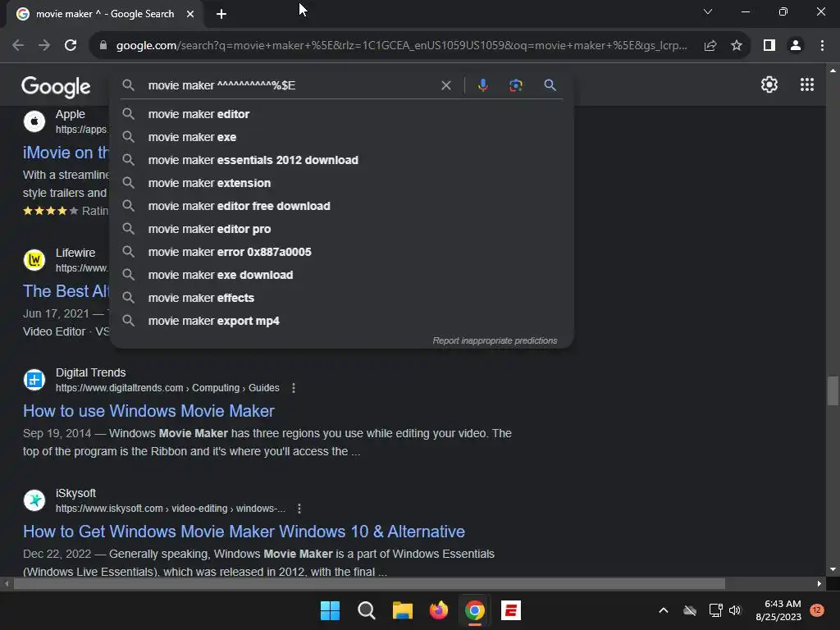Click the site lock icon in address bar
Screen dimensions: 840x630
click(103, 46)
